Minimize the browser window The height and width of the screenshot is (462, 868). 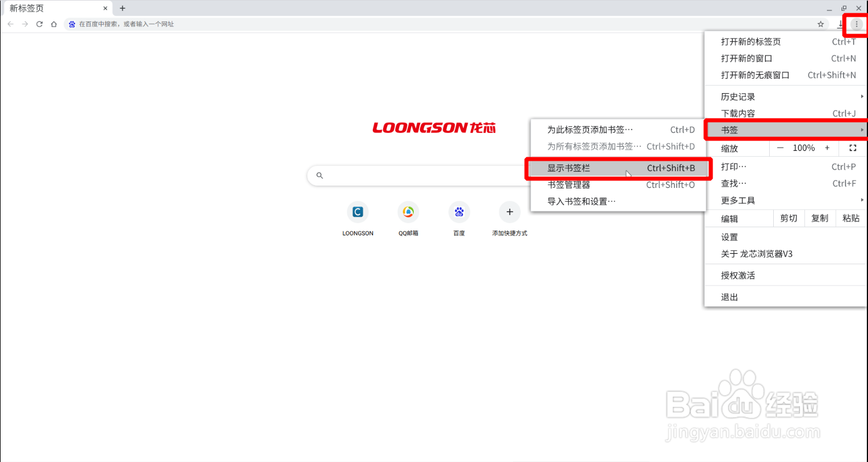(829, 9)
